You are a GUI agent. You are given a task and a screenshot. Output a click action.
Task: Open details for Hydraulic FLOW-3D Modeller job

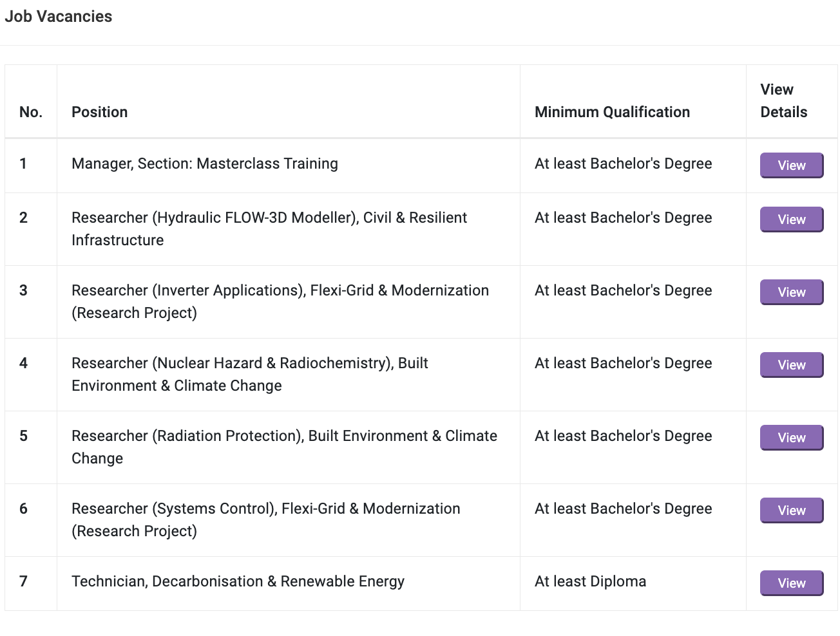(x=791, y=220)
